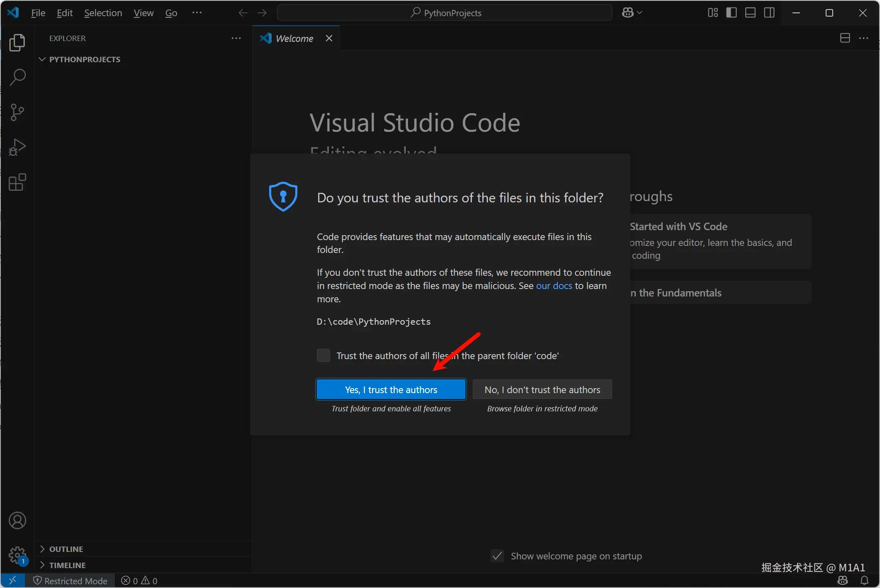Click Yes, I trust the authors
The height and width of the screenshot is (588, 880).
(x=391, y=389)
